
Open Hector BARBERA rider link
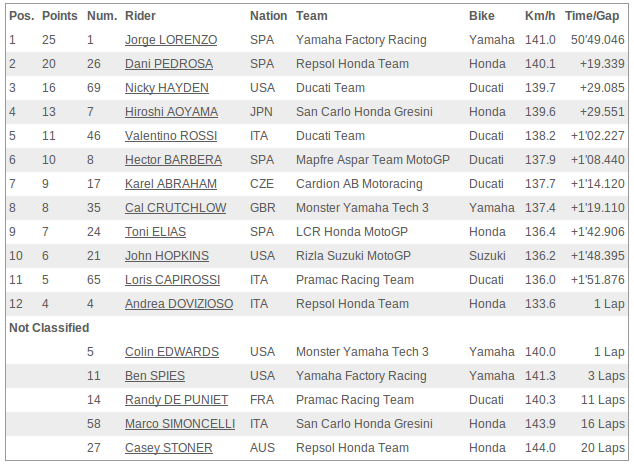[x=173, y=160]
